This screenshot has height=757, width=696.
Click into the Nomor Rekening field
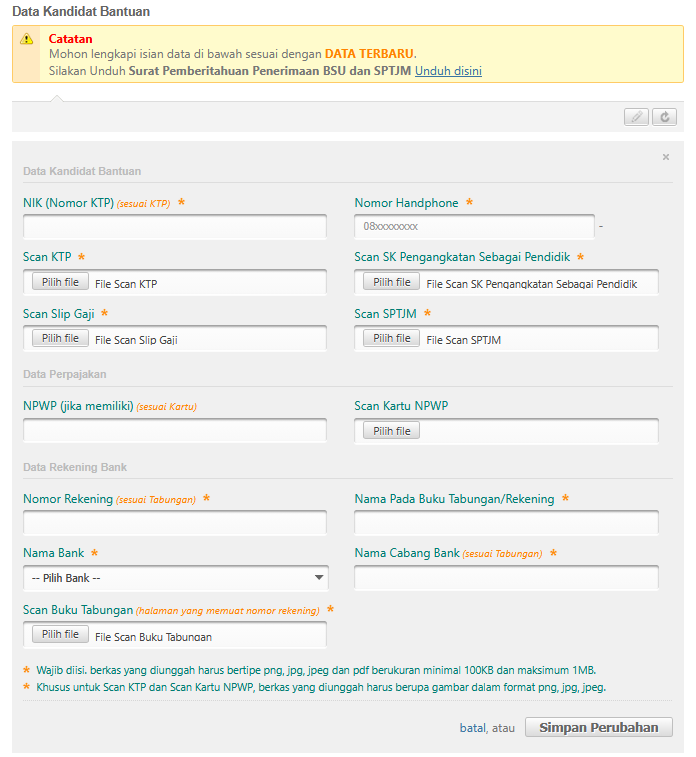(x=175, y=523)
